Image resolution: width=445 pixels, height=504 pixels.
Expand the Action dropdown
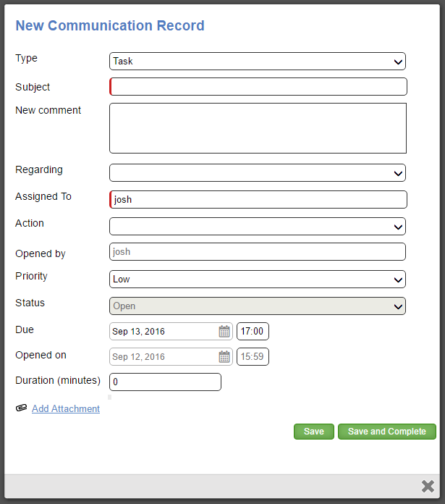coord(257,227)
